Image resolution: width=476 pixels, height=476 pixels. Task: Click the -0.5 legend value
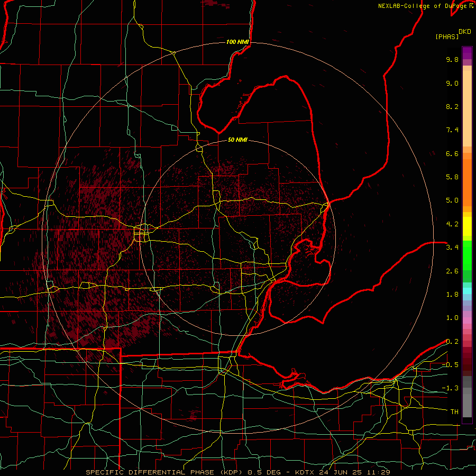pyautogui.click(x=450, y=365)
